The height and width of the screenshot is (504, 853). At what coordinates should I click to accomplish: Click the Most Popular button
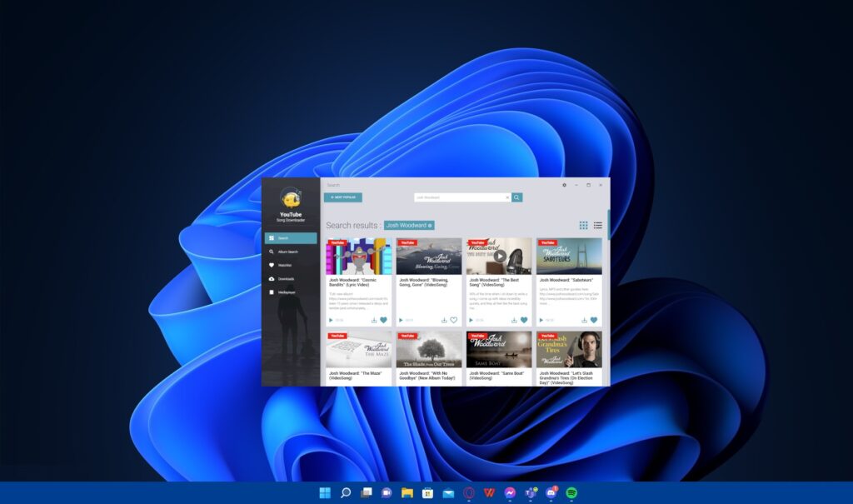(342, 197)
